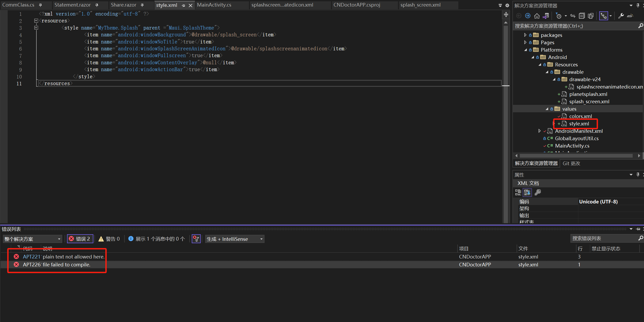Expand the Pages folder
This screenshot has height=322, width=644.
click(525, 42)
